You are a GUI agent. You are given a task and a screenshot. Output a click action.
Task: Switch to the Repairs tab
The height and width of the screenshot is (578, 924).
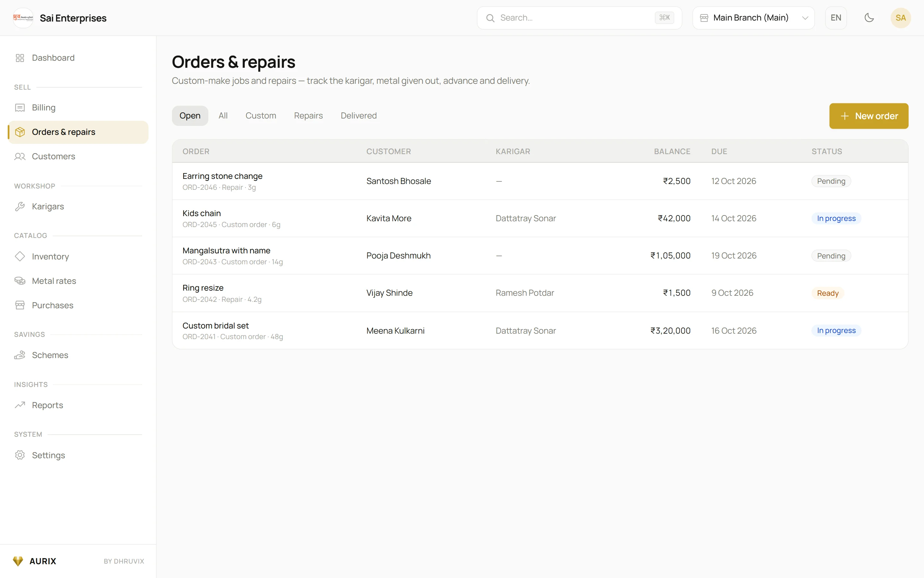point(308,116)
